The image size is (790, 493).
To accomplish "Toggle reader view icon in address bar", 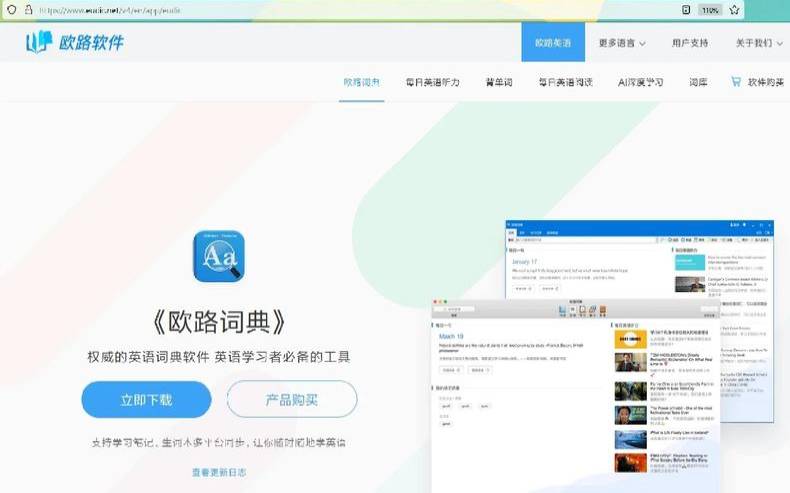I will click(x=686, y=10).
